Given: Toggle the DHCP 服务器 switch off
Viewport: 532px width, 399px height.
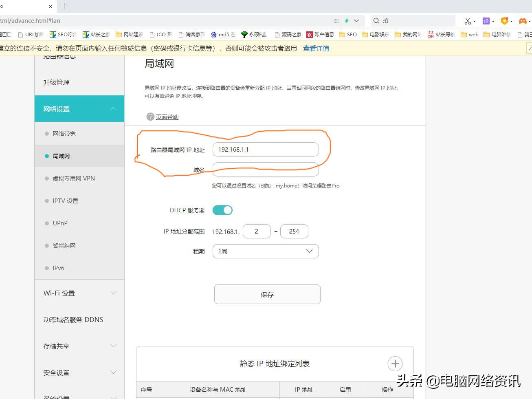Looking at the screenshot, I should (x=222, y=210).
